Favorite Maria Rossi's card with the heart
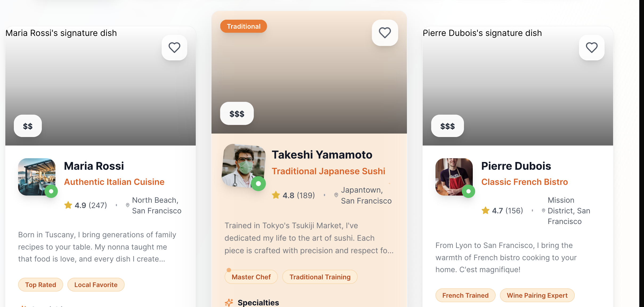 tap(174, 48)
